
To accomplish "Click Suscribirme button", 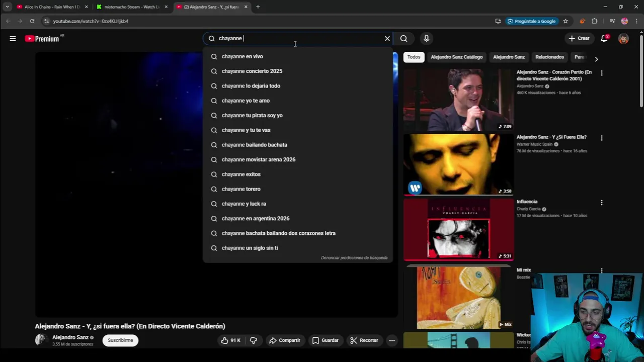I will [x=120, y=340].
